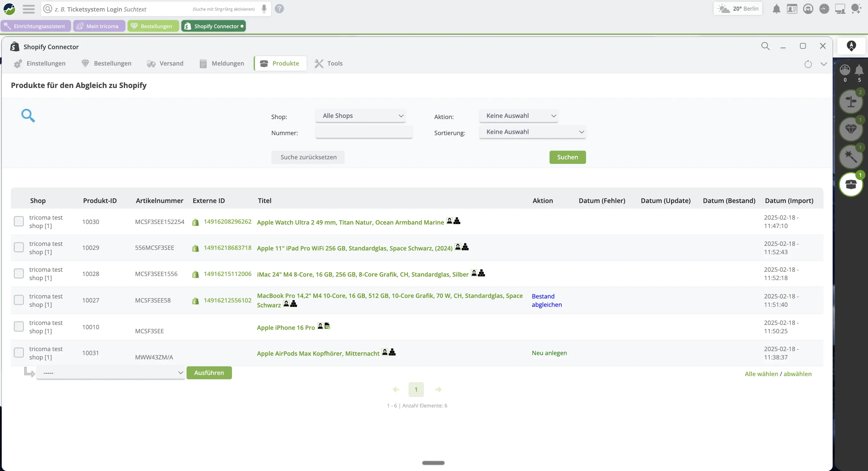Click the sidebar dashboard gauge icon

click(845, 70)
